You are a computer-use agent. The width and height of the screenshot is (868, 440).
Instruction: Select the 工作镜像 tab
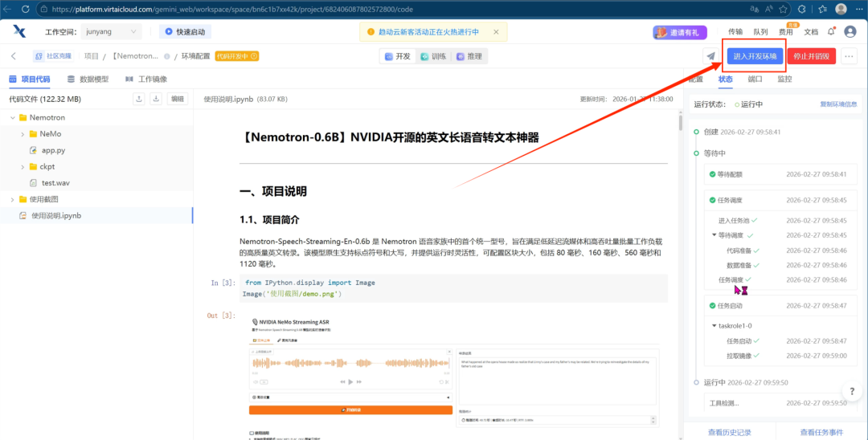pos(146,79)
